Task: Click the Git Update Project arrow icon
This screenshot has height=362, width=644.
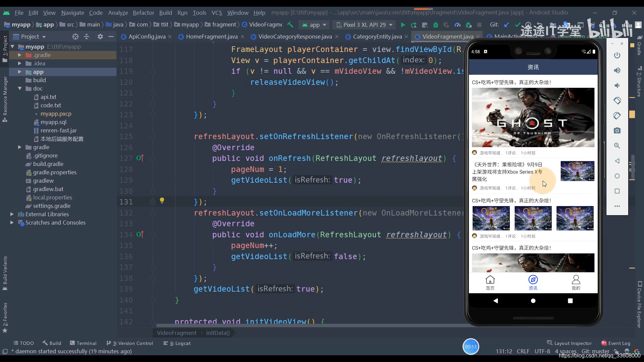Action: point(506,25)
